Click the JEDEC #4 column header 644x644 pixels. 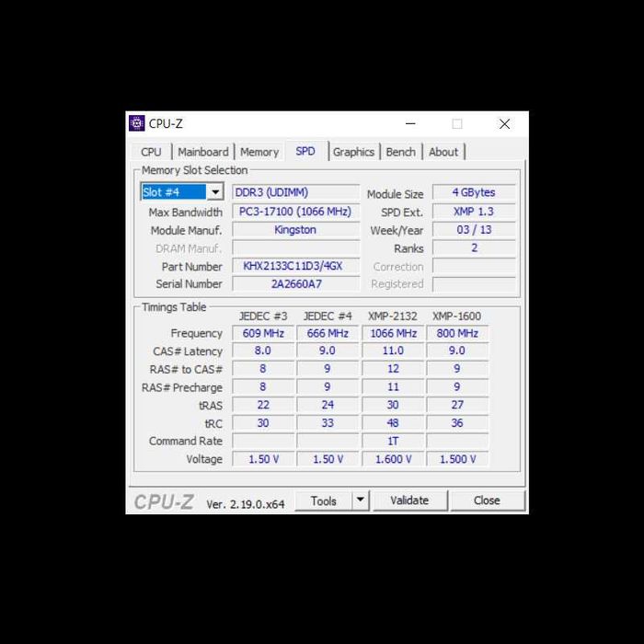coord(328,316)
